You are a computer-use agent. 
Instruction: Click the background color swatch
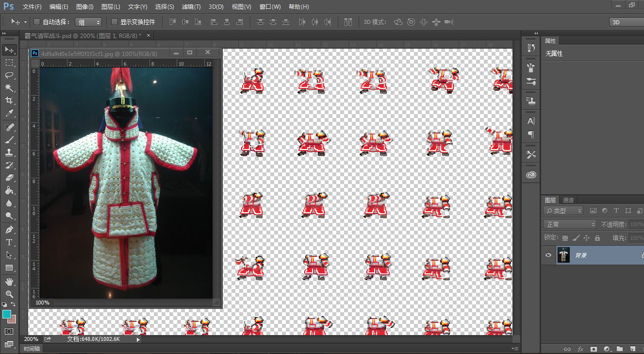point(13,319)
